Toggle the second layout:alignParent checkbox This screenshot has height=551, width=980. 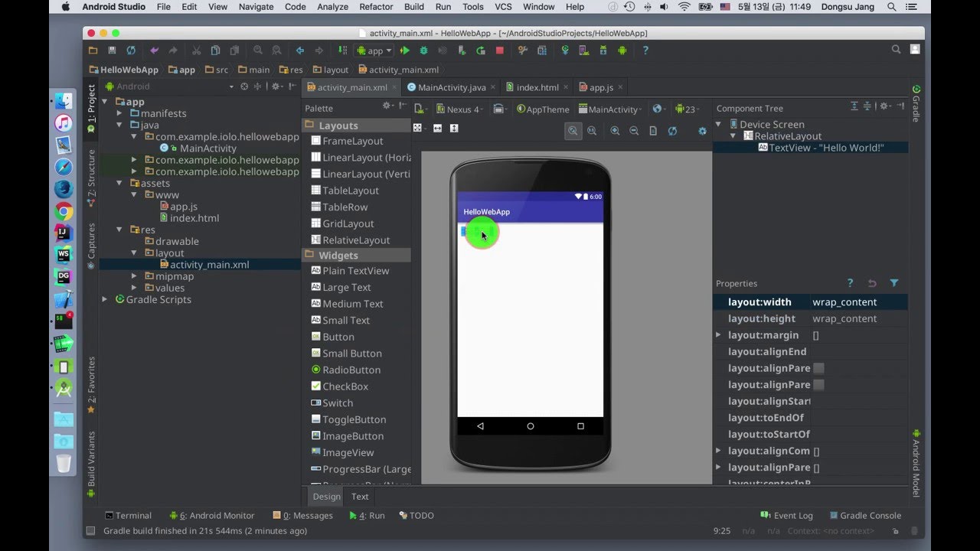[x=818, y=385]
